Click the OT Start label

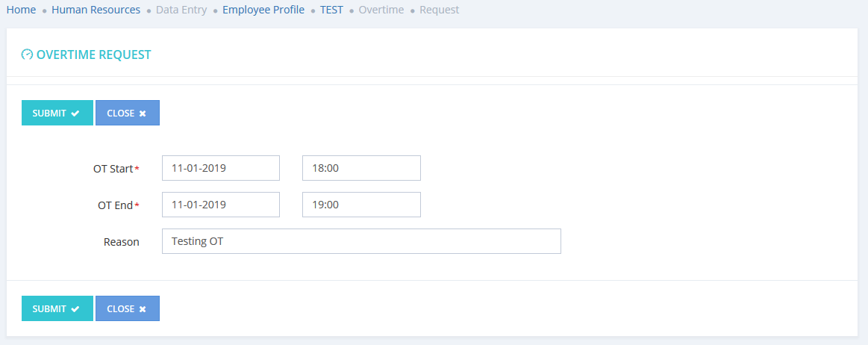click(113, 169)
